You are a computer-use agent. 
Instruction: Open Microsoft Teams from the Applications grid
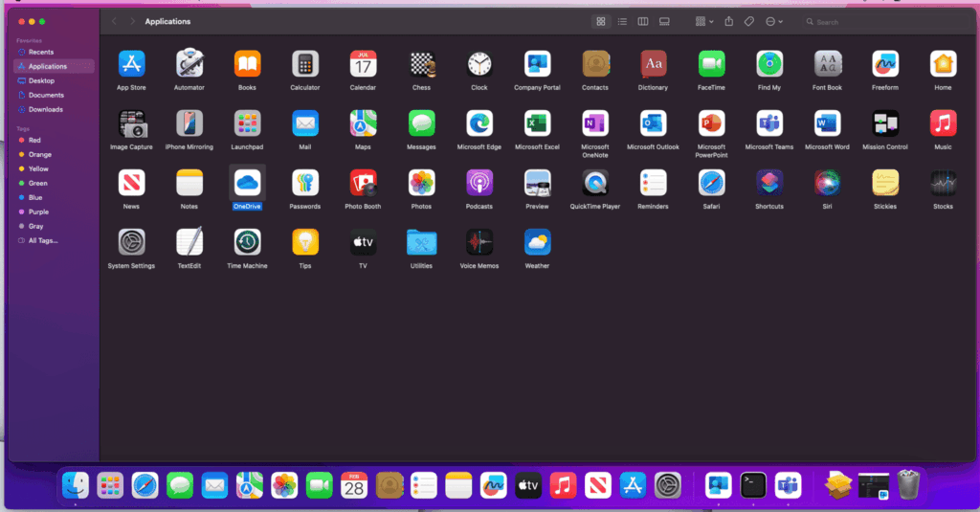pyautogui.click(x=769, y=123)
